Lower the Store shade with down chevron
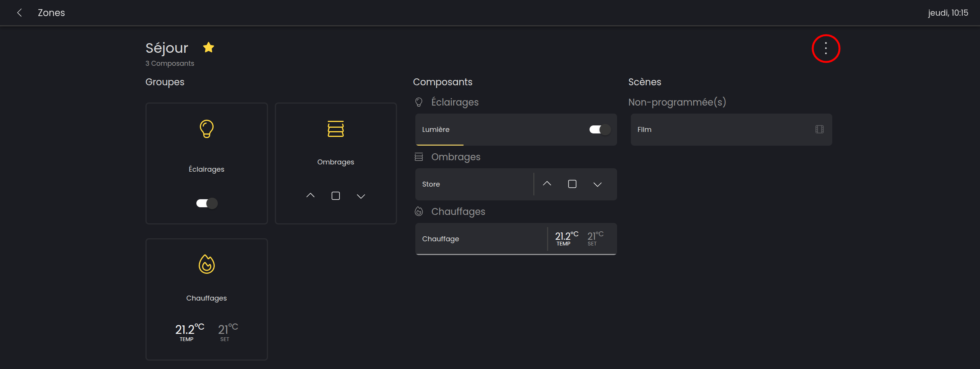Image resolution: width=980 pixels, height=369 pixels. tap(598, 185)
